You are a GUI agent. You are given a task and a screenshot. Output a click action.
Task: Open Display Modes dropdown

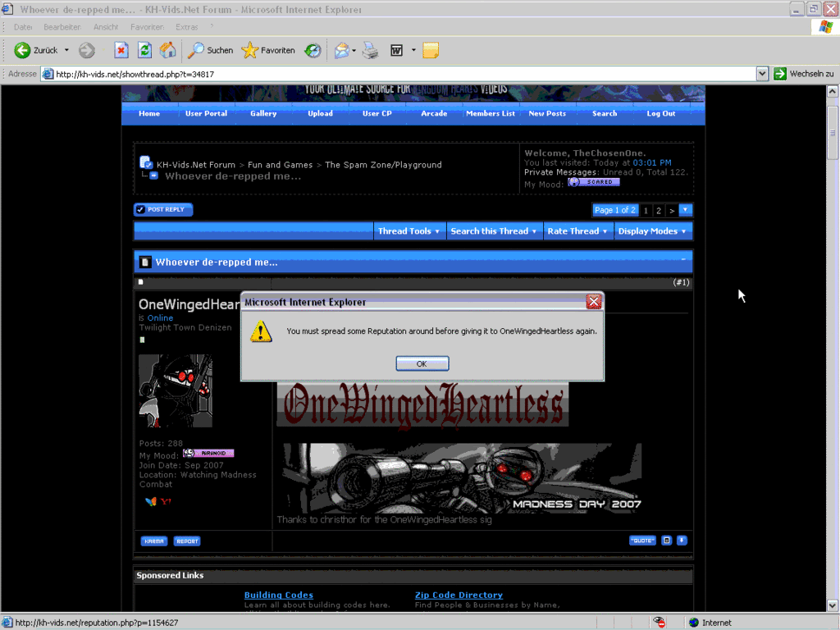(x=652, y=231)
